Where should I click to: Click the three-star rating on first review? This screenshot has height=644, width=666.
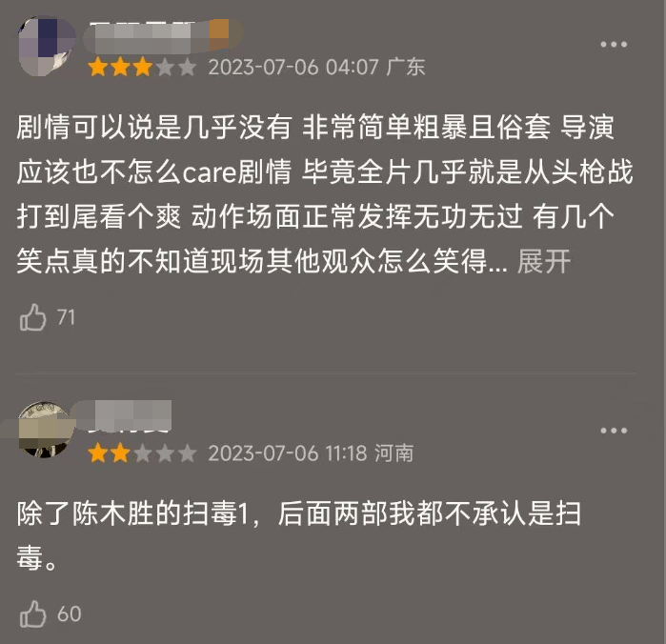pyautogui.click(x=142, y=68)
